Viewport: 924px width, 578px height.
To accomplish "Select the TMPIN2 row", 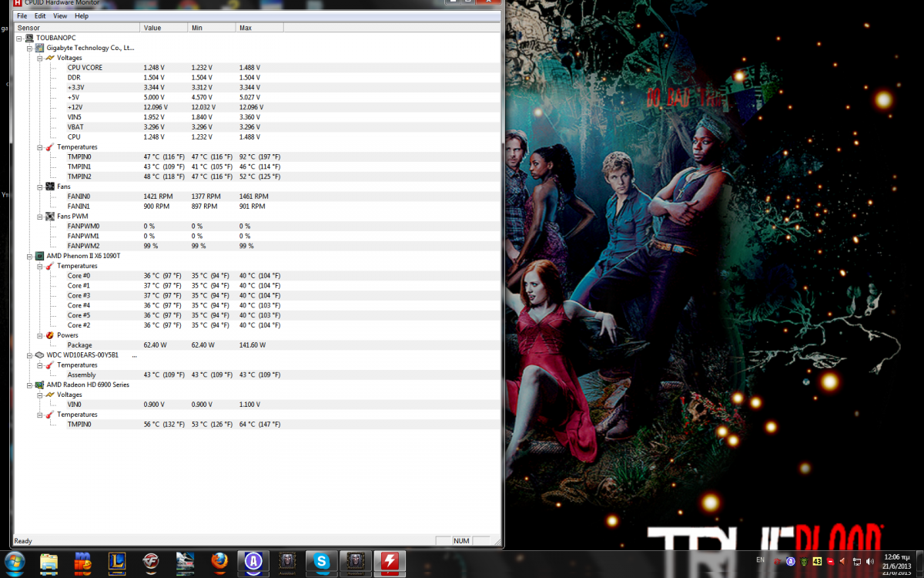I will [x=257, y=176].
